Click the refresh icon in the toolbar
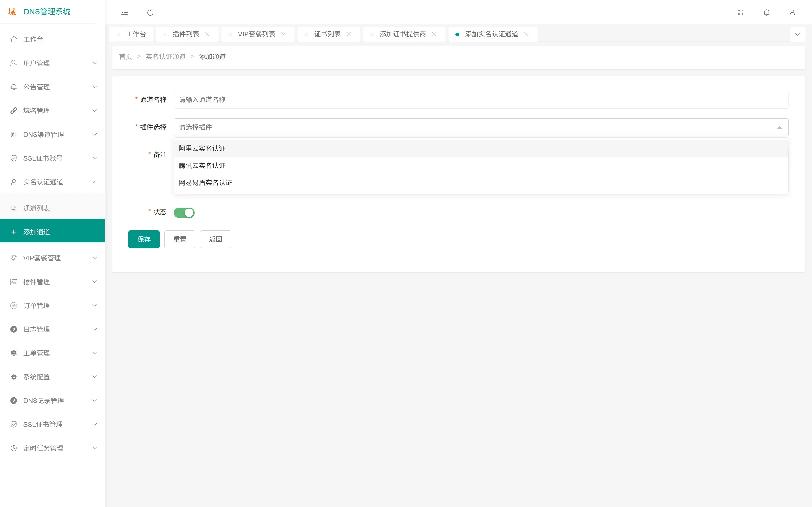The image size is (812, 507). [x=150, y=12]
